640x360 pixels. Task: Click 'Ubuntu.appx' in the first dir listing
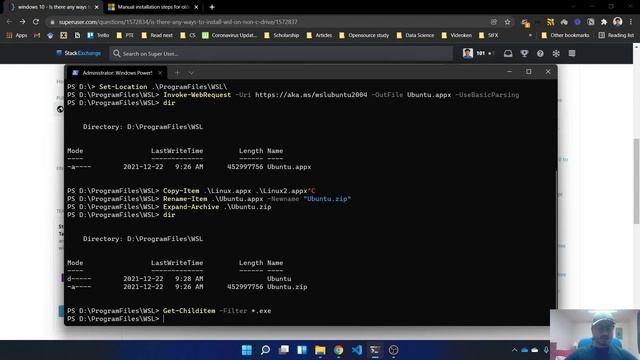tap(289, 167)
